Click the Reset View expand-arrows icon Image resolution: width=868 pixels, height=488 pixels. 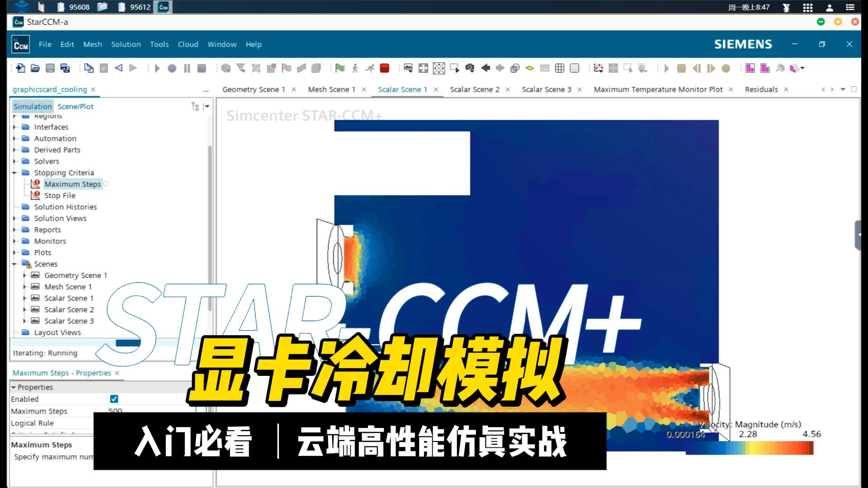[x=423, y=68]
